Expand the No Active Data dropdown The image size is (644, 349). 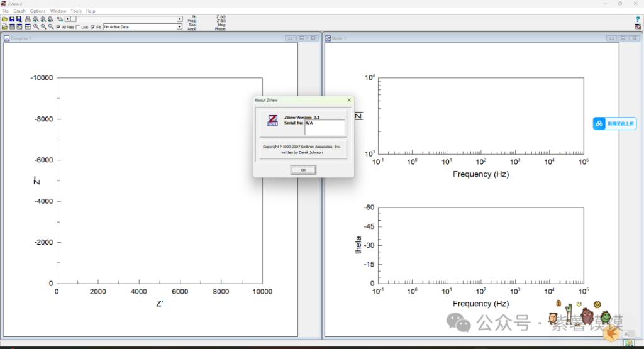coord(179,27)
